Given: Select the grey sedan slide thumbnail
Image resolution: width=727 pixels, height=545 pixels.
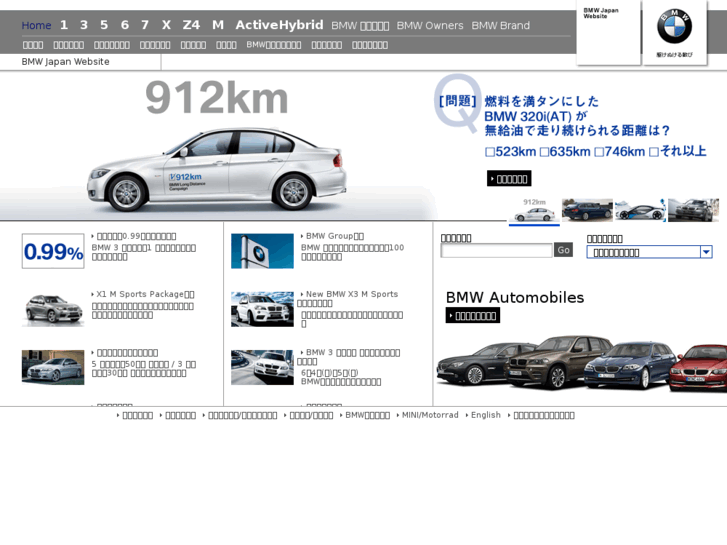Looking at the screenshot, I should (693, 210).
